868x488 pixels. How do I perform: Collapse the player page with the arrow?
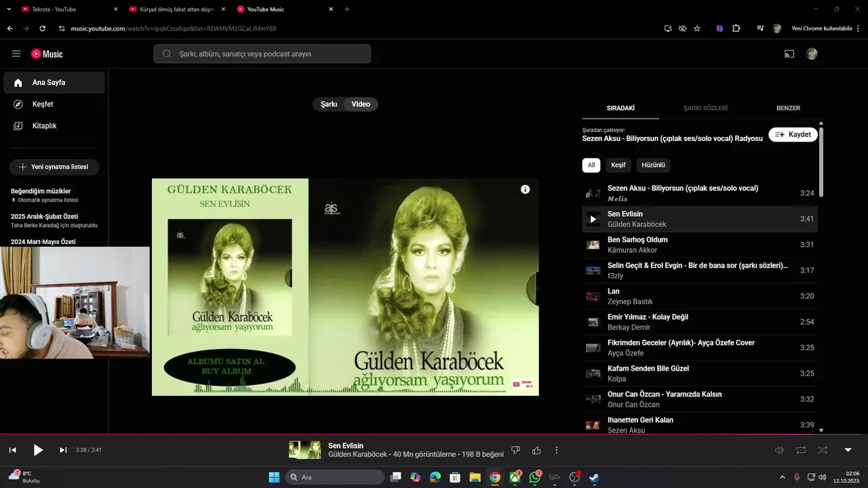848,450
